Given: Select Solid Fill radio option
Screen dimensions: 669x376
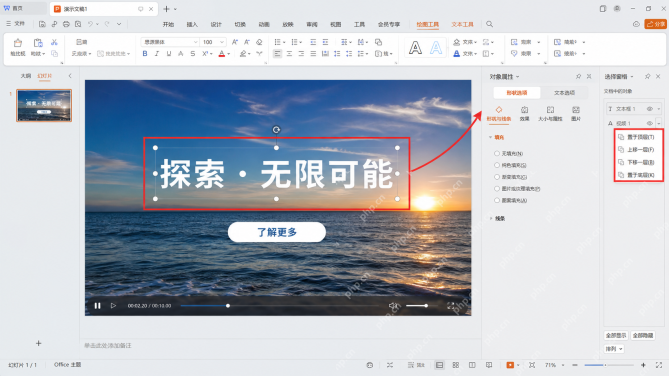Looking at the screenshot, I should coord(497,165).
